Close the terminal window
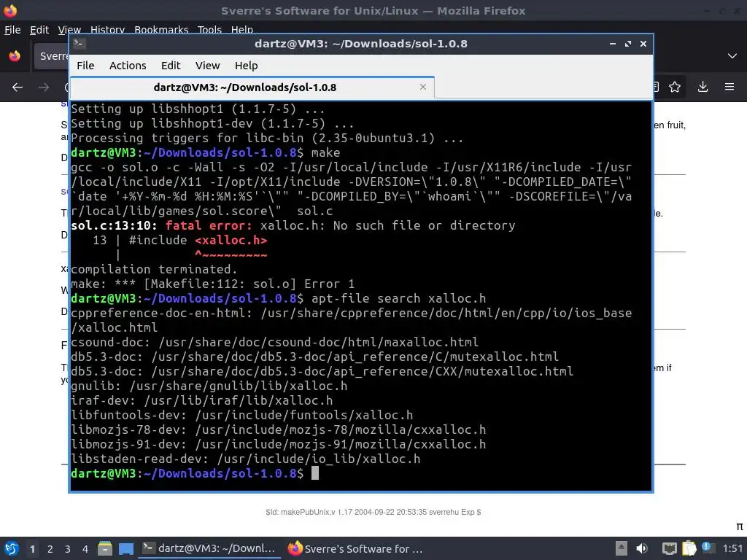 (x=643, y=43)
